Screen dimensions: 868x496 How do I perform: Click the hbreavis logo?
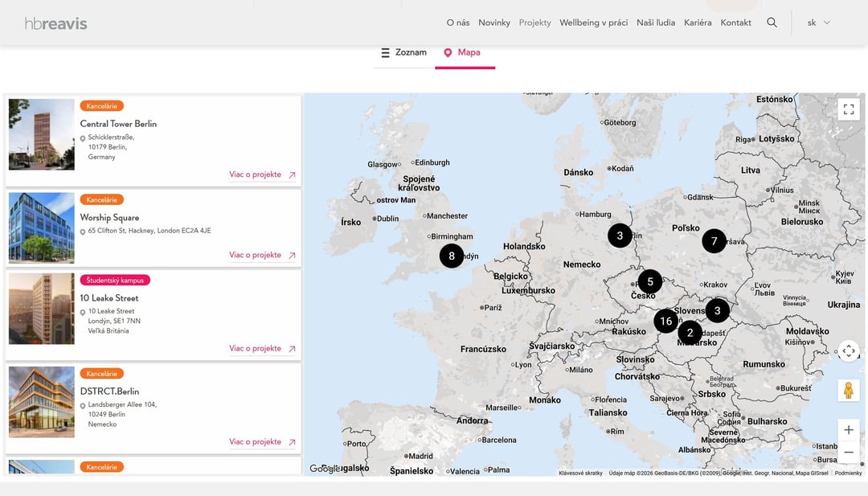(x=56, y=23)
